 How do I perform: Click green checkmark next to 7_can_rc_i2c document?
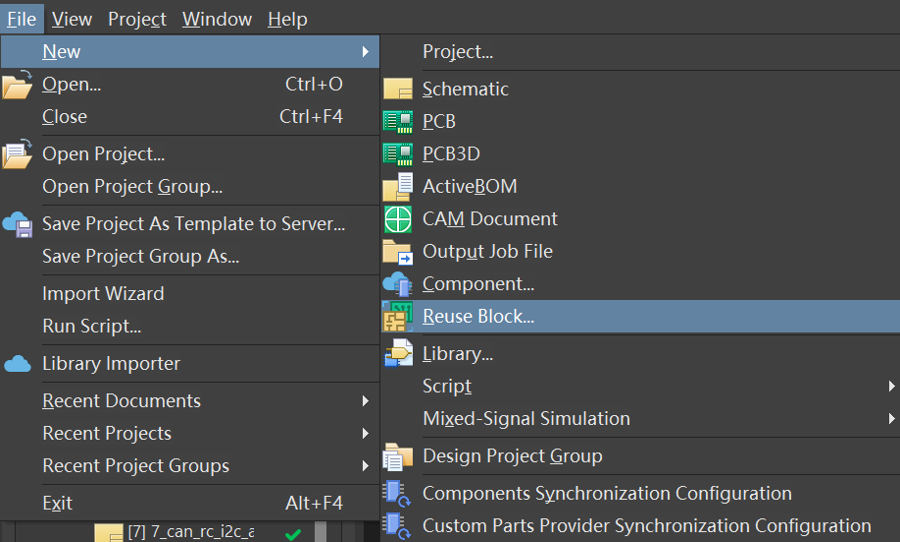click(293, 534)
